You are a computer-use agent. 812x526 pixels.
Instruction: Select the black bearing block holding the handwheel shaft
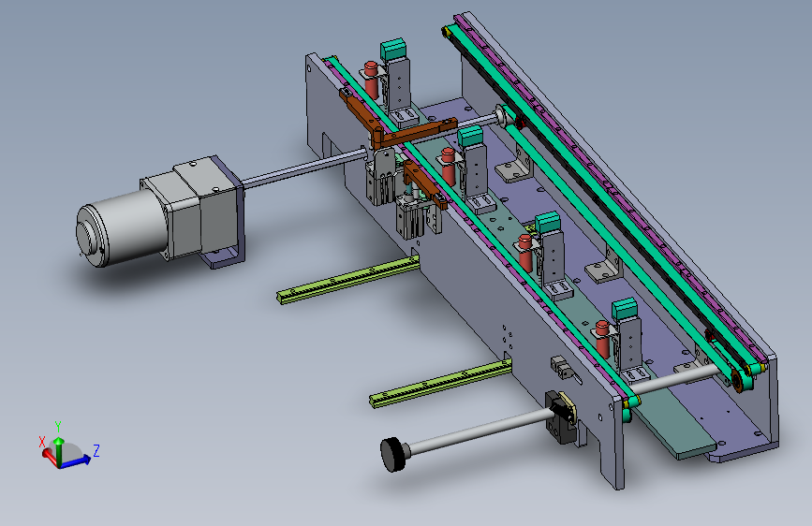560,417
